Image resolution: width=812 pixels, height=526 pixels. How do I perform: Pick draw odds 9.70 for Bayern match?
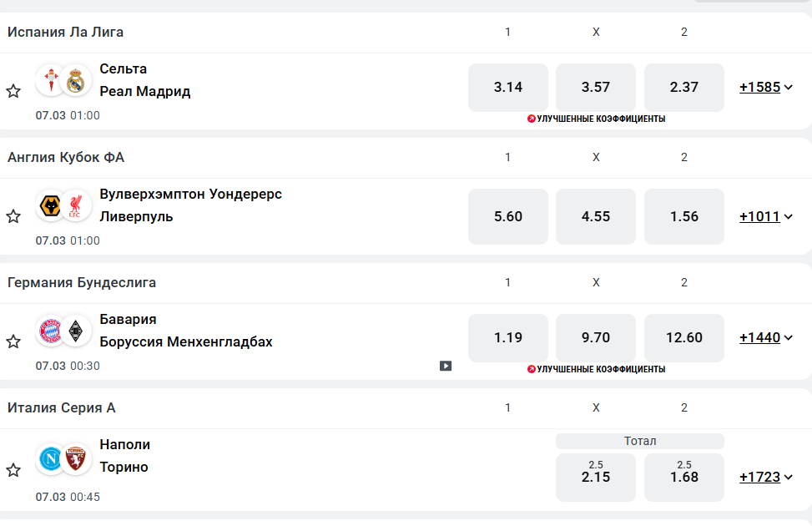(596, 337)
